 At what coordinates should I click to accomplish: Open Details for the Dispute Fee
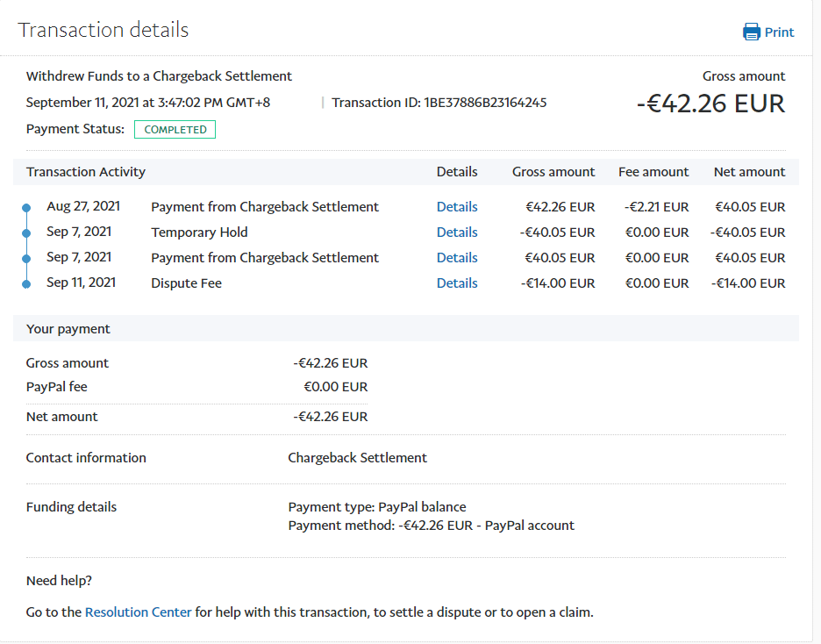pos(457,283)
